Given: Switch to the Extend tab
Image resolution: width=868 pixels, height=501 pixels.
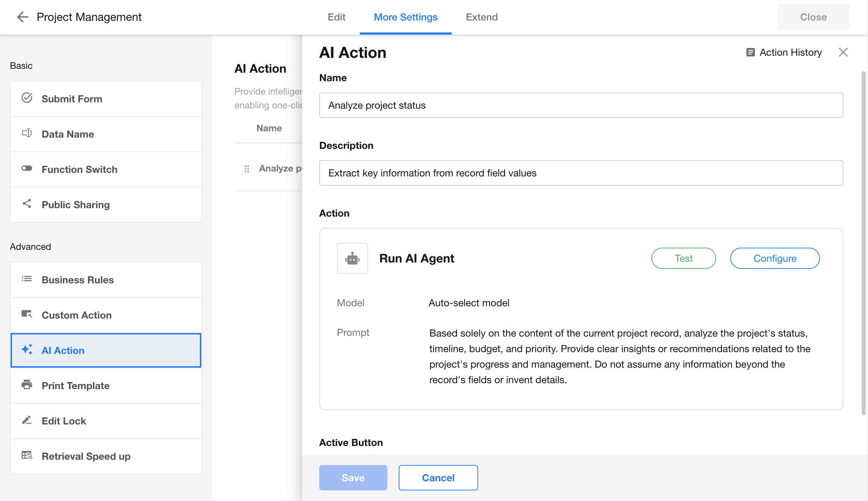Looking at the screenshot, I should [481, 17].
